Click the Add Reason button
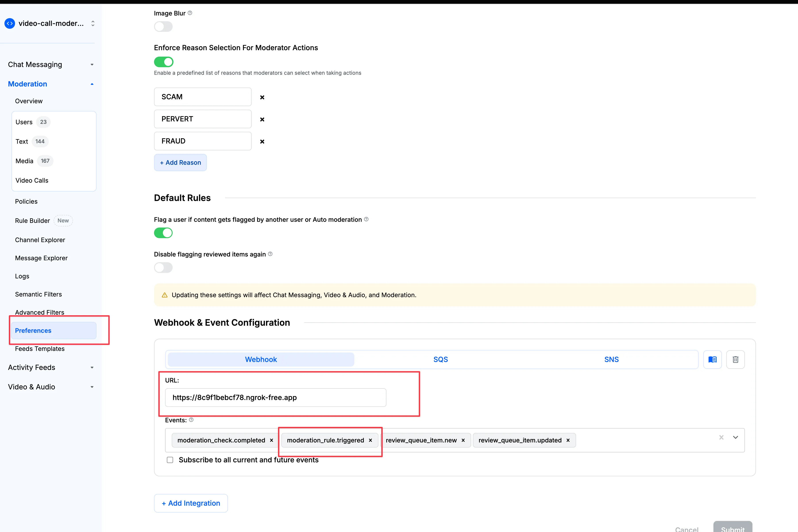This screenshot has width=798, height=532. click(180, 163)
